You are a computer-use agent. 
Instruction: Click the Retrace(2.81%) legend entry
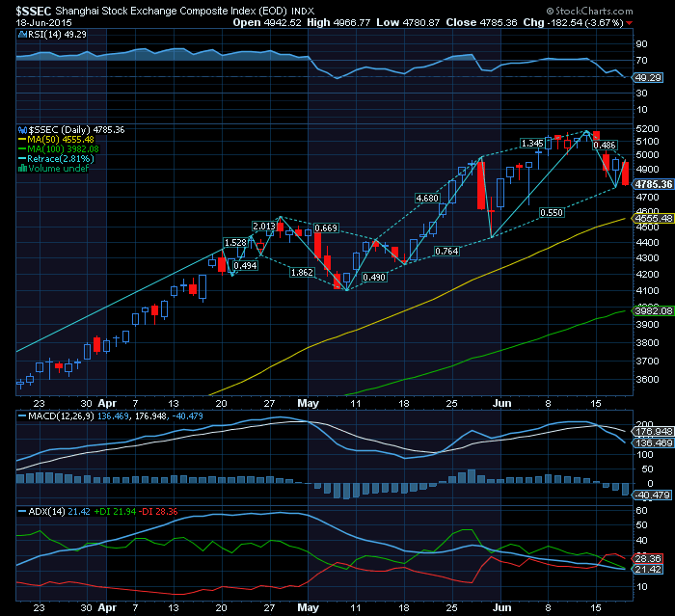click(x=56, y=159)
